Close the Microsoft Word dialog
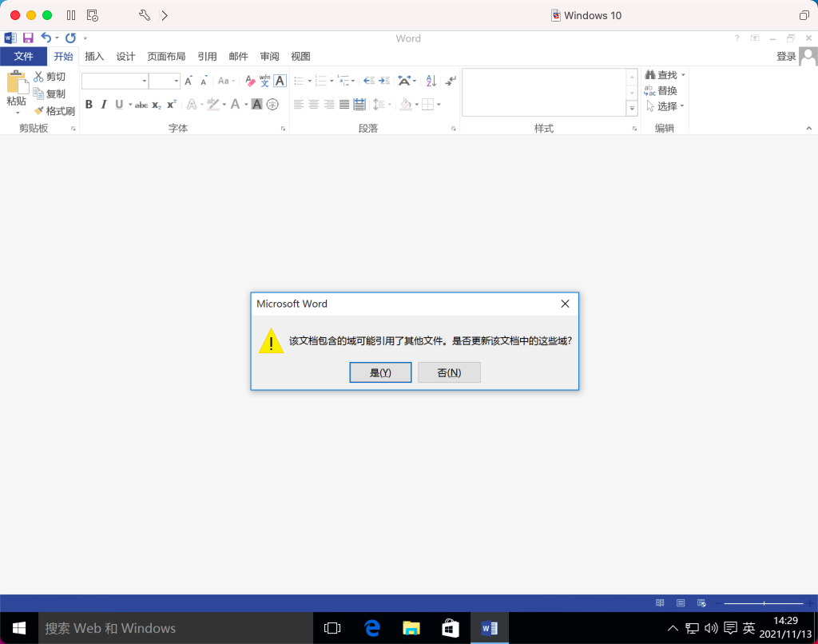Screen dimensions: 818x644 565,304
